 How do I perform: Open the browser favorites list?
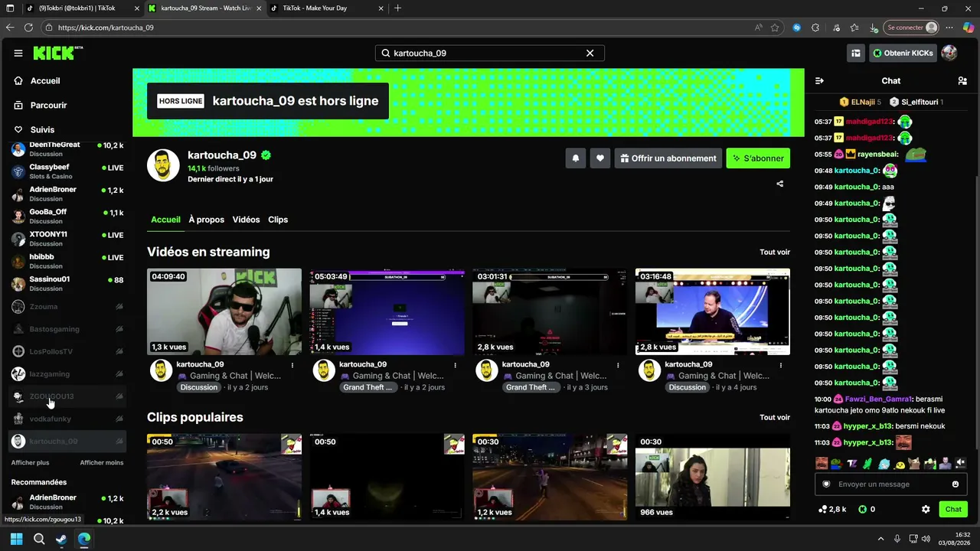tap(854, 28)
